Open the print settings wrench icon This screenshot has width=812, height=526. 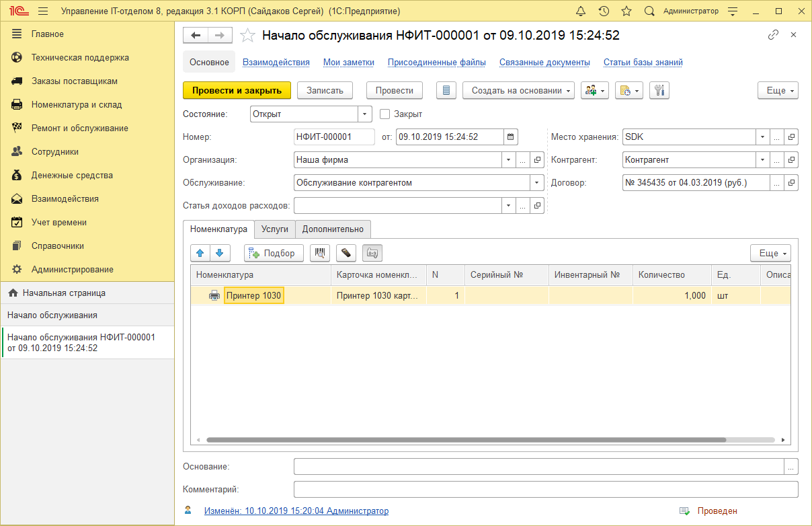(x=659, y=90)
